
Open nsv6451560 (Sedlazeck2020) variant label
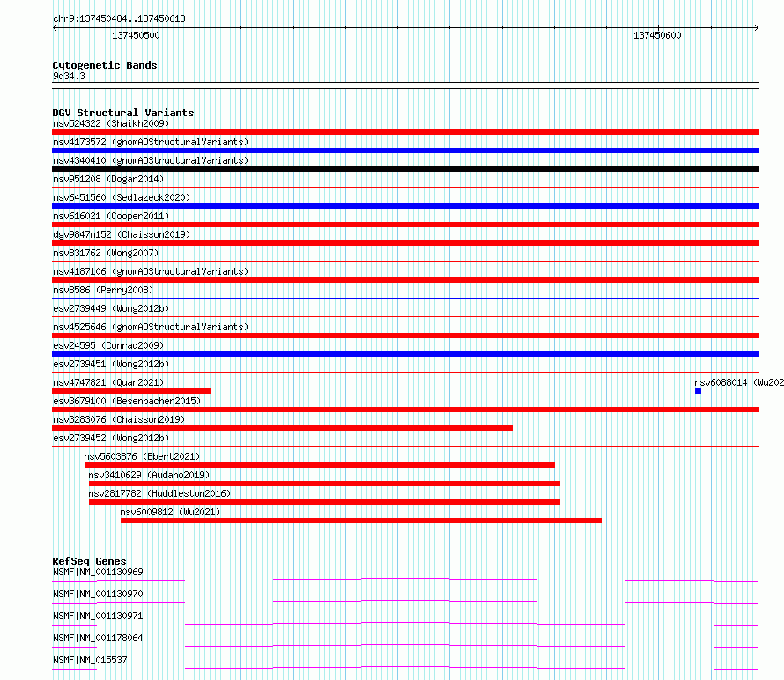point(122,197)
